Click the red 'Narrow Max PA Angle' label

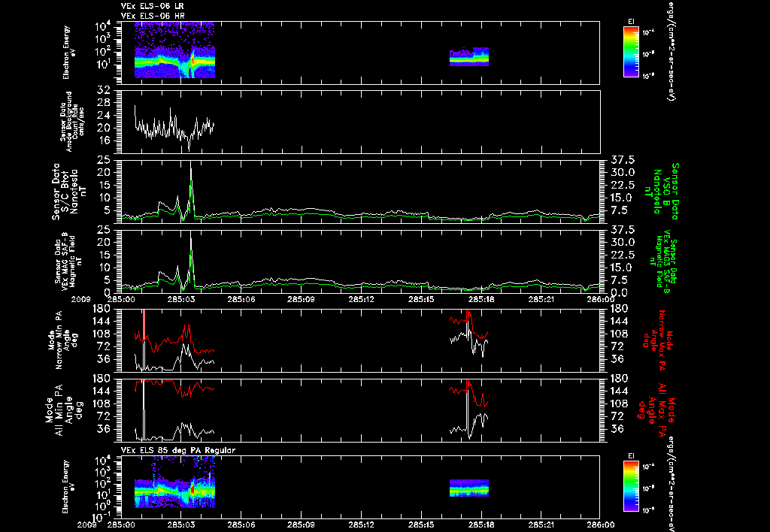tap(657, 340)
